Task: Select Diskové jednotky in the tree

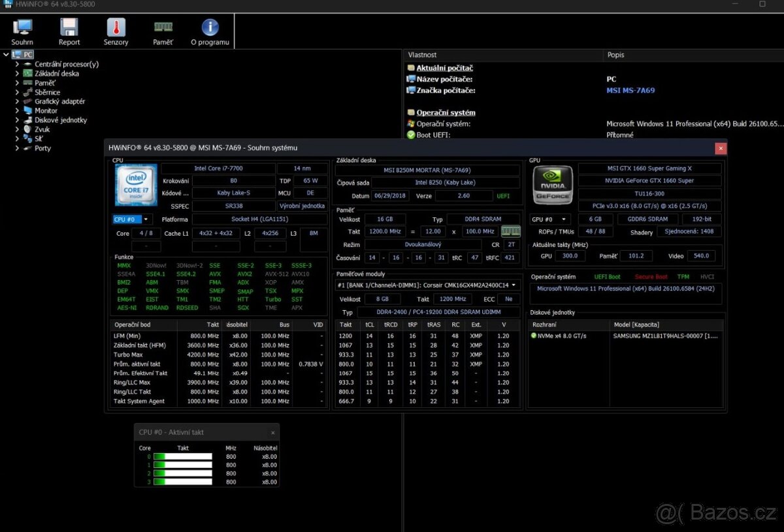Action: tap(60, 120)
